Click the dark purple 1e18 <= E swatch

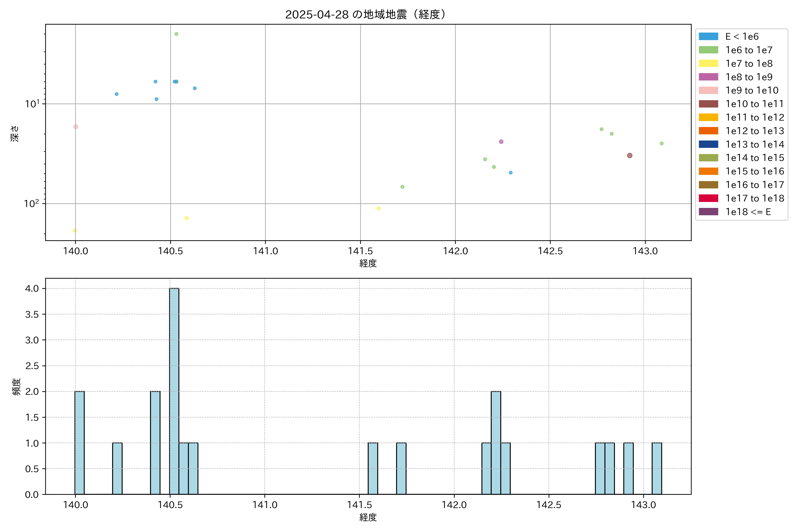pyautogui.click(x=708, y=212)
